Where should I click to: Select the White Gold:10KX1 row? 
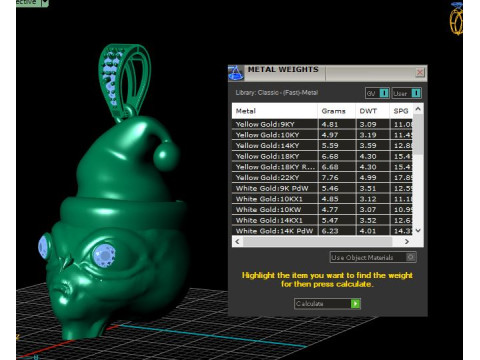pyautogui.click(x=322, y=199)
